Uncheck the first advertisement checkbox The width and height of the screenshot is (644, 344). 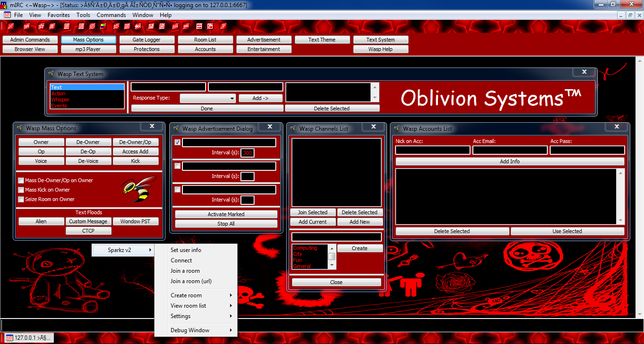tap(178, 142)
